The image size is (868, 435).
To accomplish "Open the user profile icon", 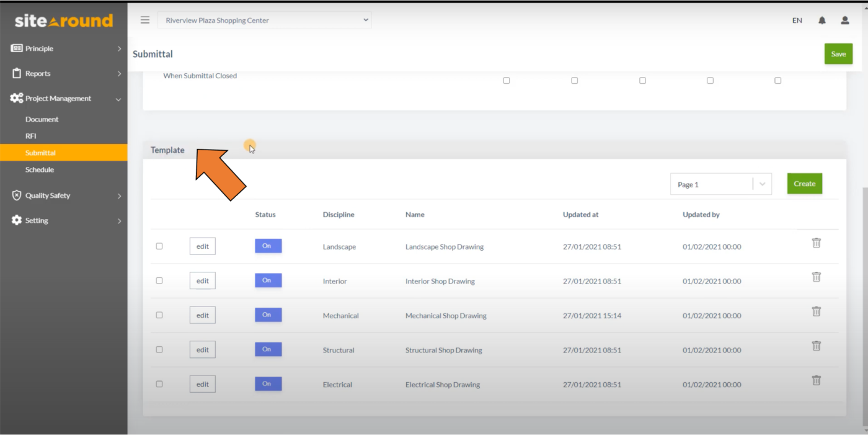I will (844, 20).
